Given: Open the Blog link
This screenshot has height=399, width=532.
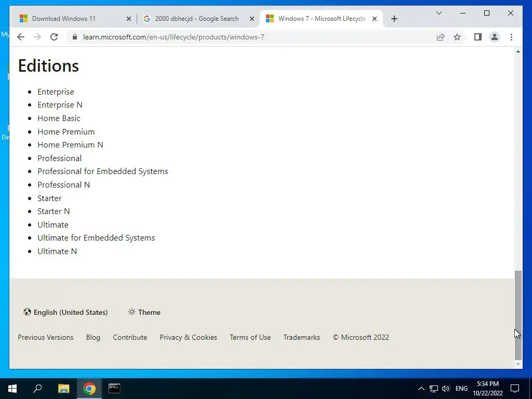Looking at the screenshot, I should tap(93, 337).
